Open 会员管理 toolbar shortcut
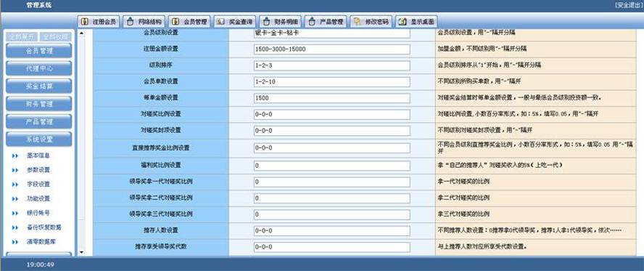Screen dimensions: 644x271 pyautogui.click(x=189, y=21)
